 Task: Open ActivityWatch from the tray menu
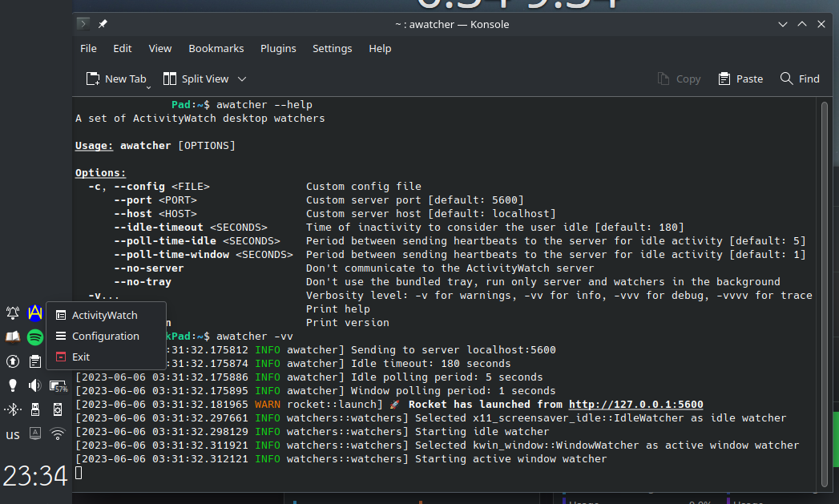click(106, 315)
